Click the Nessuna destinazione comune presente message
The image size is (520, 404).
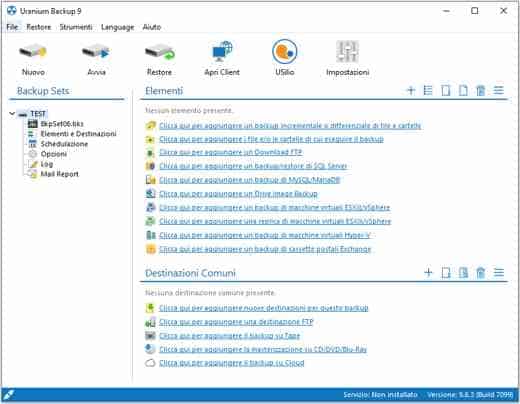(x=210, y=293)
